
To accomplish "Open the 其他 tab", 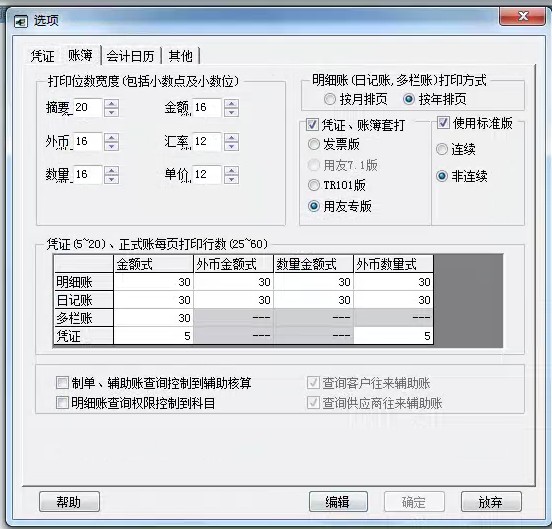I will pyautogui.click(x=180, y=56).
